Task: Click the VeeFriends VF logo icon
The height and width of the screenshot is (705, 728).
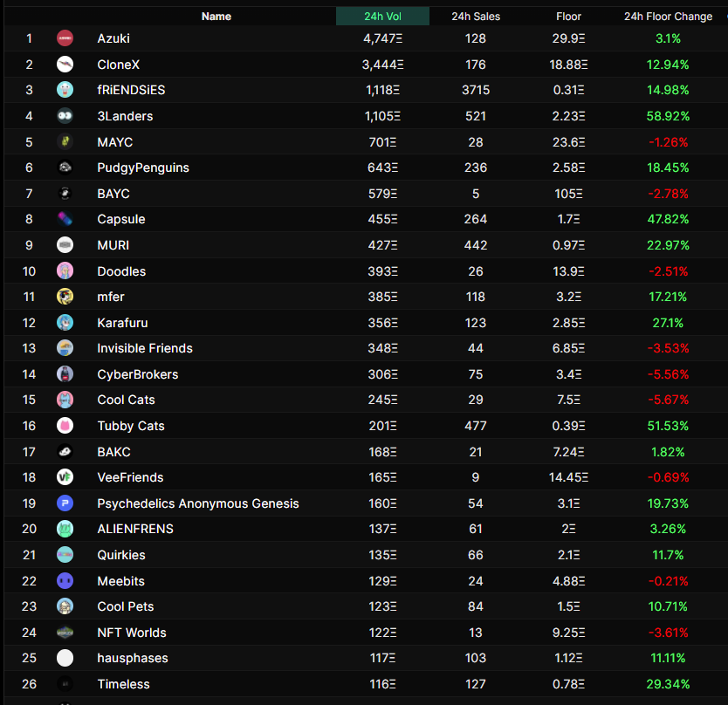Action: click(x=65, y=476)
